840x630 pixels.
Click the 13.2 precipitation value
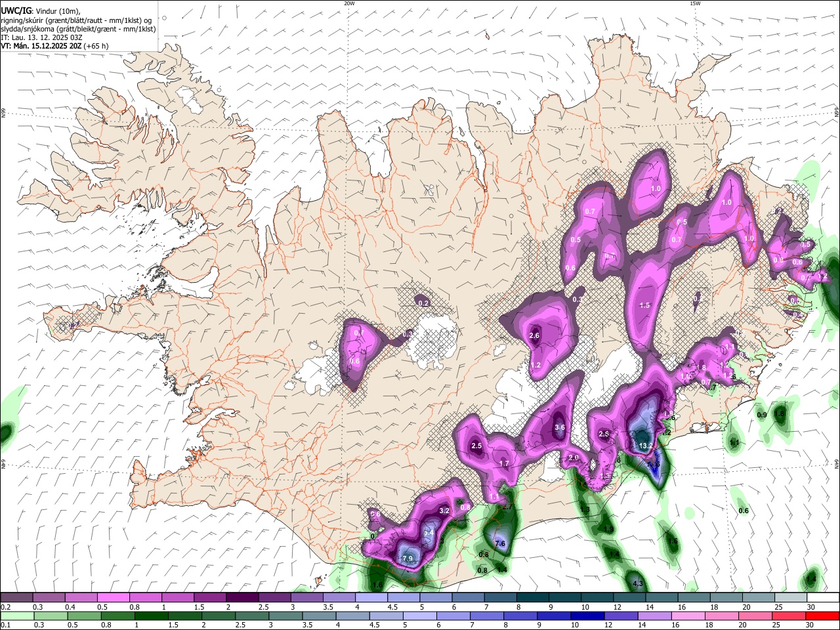coord(645,446)
